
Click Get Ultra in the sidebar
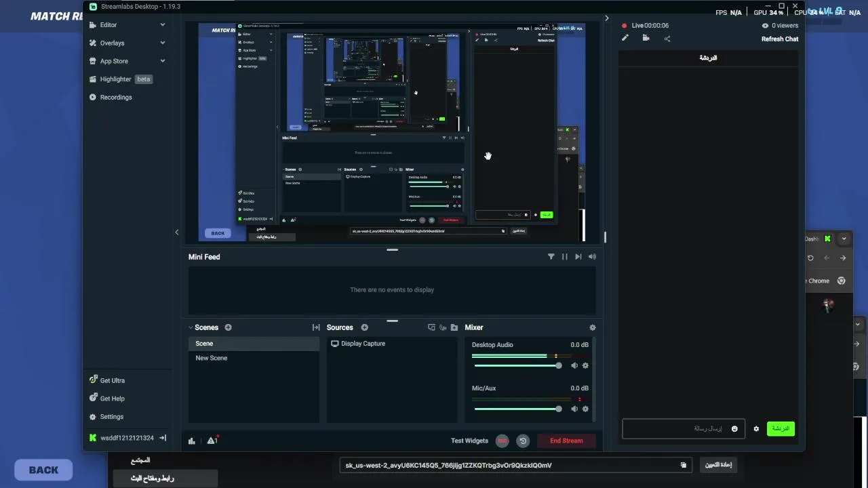pyautogui.click(x=112, y=380)
